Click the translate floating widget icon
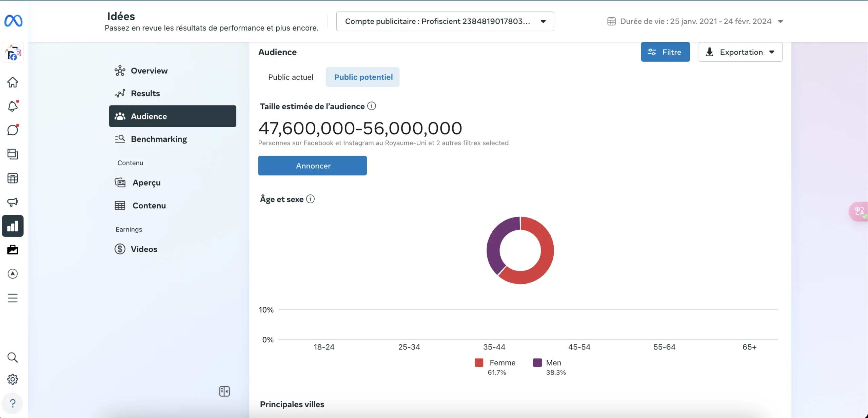This screenshot has height=418, width=868. pyautogui.click(x=859, y=212)
